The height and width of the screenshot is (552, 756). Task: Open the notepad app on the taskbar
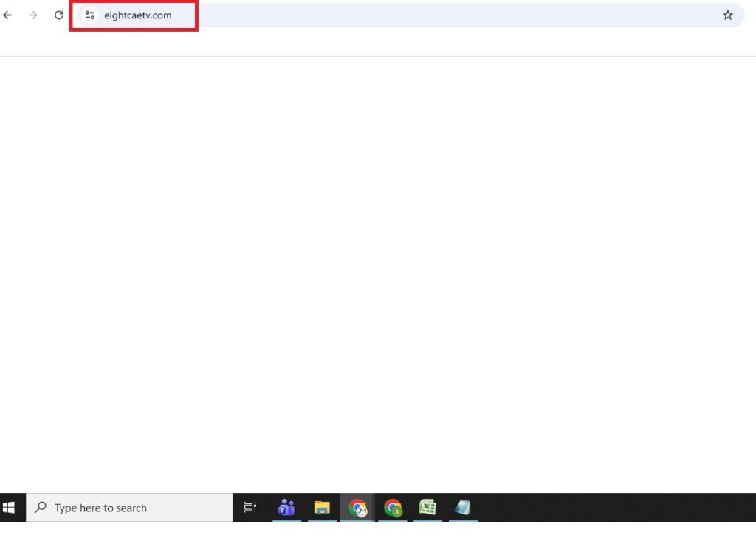click(463, 508)
